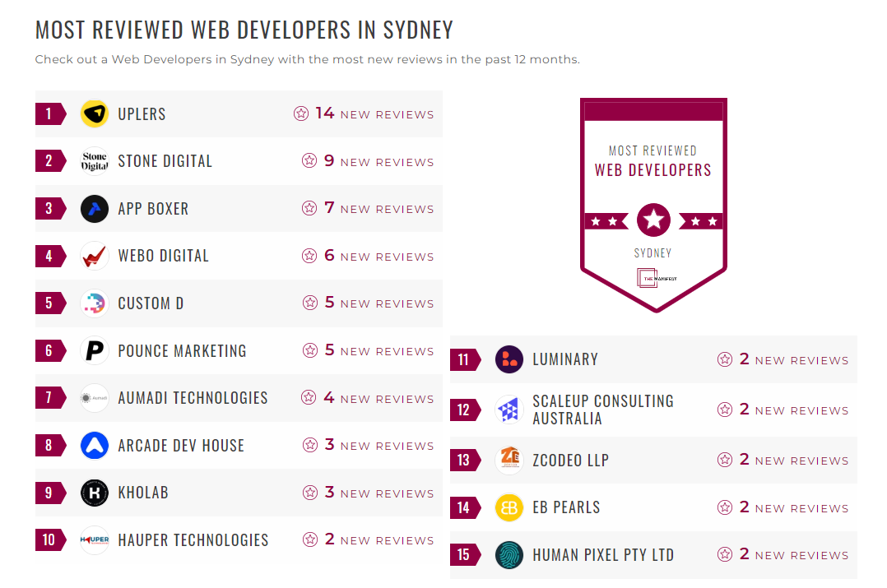Viewport: 887px width, 588px height.
Task: Click the Zcodeo LLP logo
Action: 509,461
